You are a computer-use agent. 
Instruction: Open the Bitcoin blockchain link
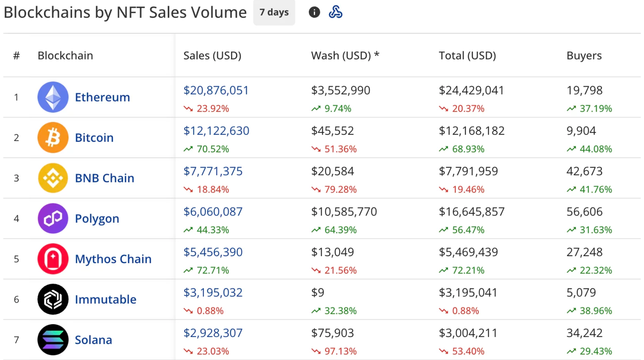point(94,138)
